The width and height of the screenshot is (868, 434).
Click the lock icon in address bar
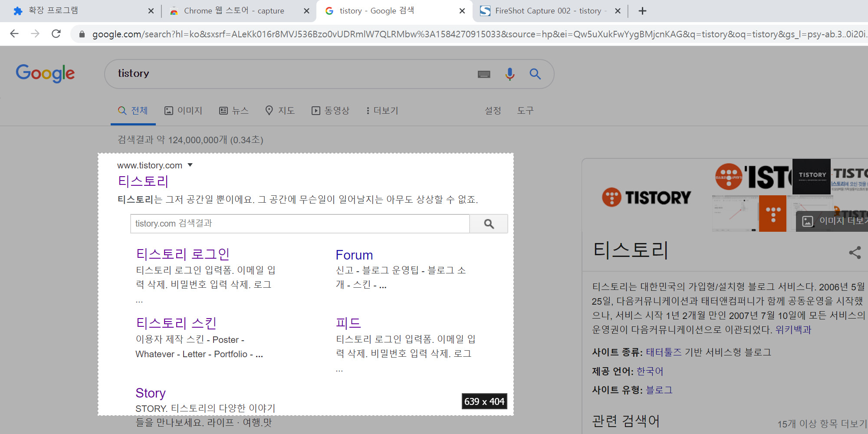point(82,34)
